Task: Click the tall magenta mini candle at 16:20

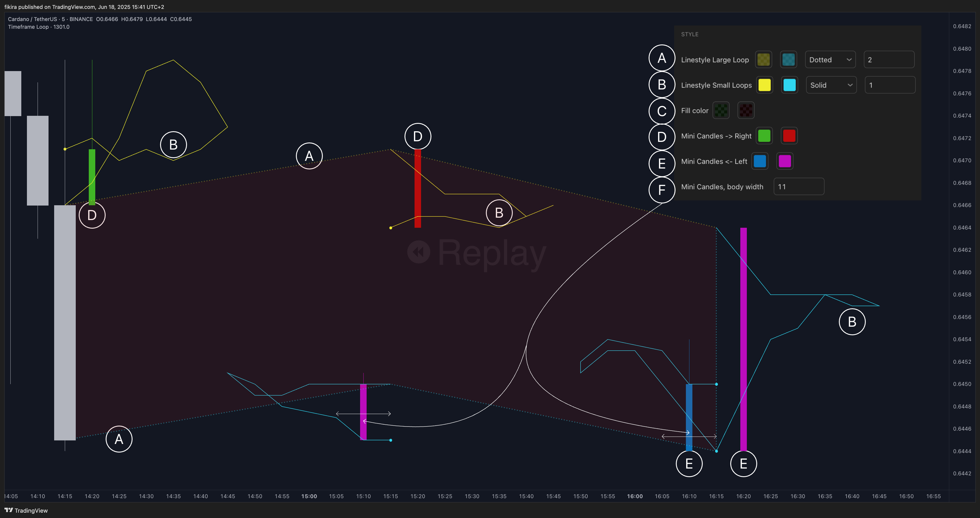Action: point(743,339)
